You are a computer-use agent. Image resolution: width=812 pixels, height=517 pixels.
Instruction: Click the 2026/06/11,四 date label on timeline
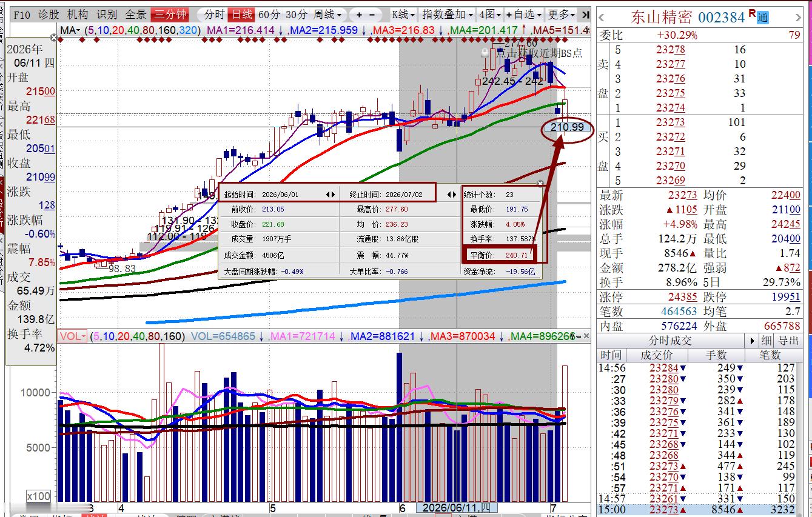458,507
